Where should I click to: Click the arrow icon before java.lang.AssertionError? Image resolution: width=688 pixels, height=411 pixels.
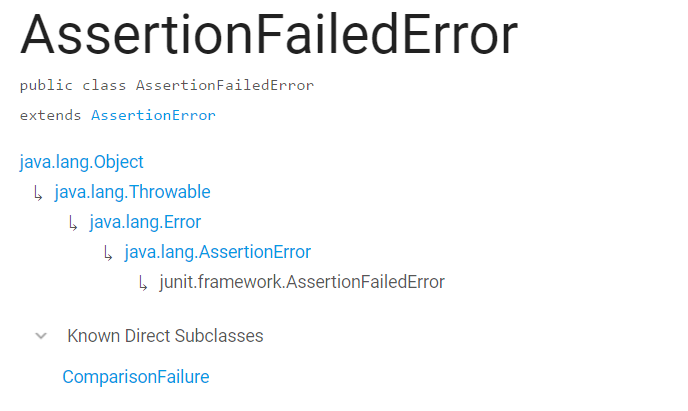click(108, 253)
